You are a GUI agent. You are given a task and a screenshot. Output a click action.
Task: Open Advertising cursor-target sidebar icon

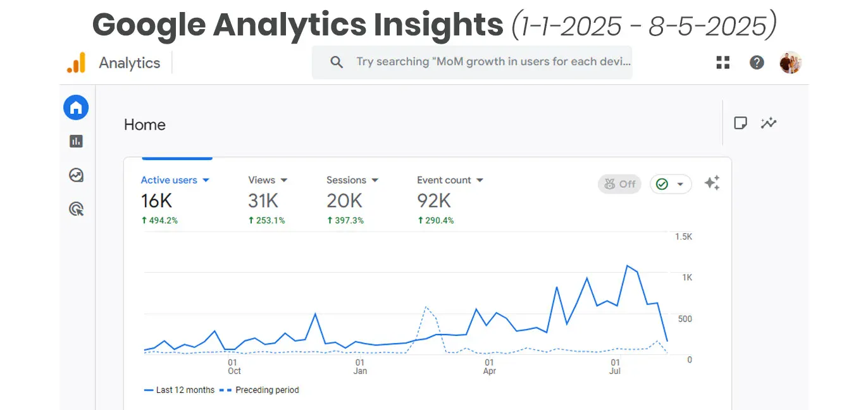coord(76,209)
